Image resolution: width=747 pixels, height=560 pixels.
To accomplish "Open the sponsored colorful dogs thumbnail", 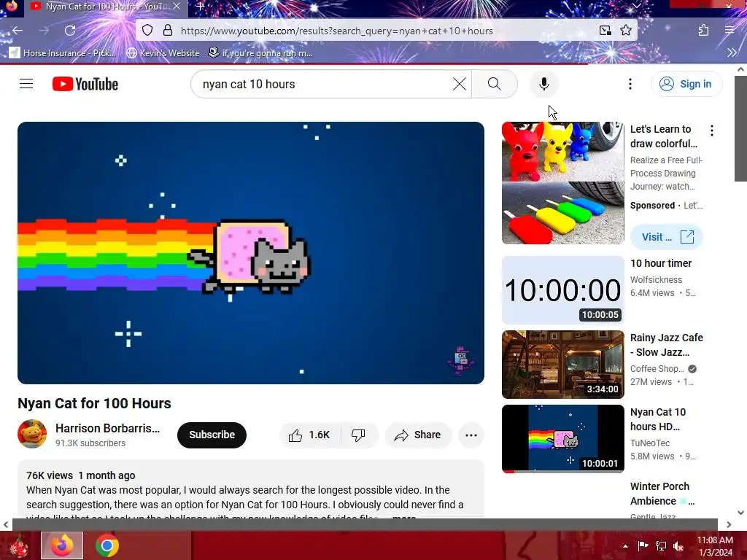I will point(562,183).
